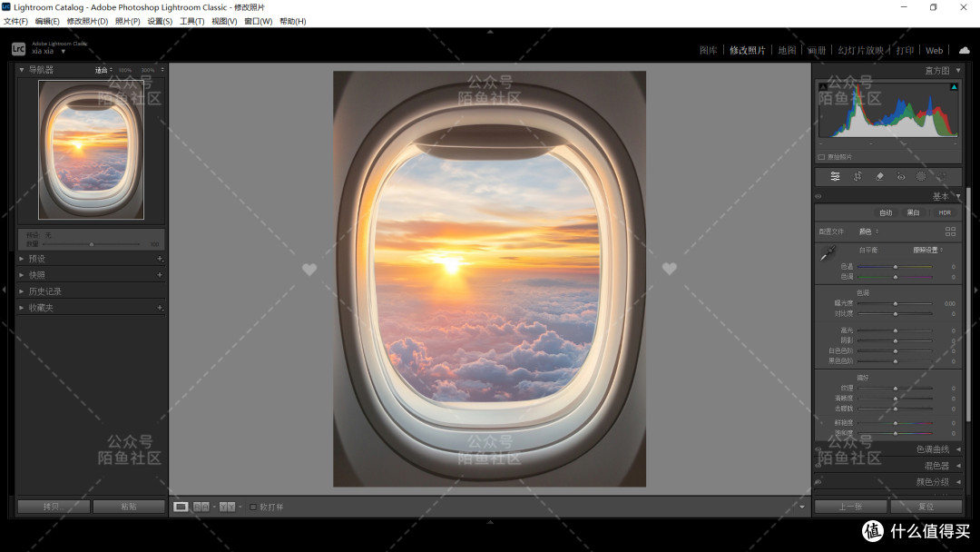Switch to loupe view mode icon
980x552 pixels.
[x=181, y=507]
